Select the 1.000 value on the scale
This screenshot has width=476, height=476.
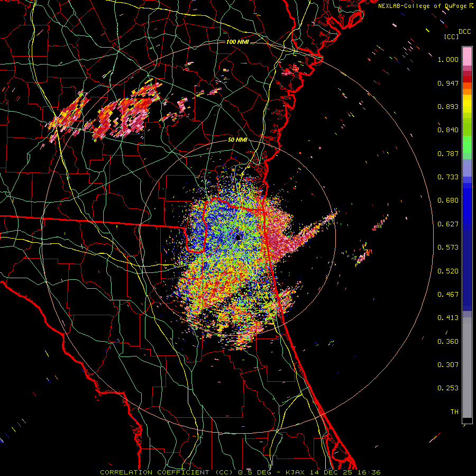click(448, 59)
